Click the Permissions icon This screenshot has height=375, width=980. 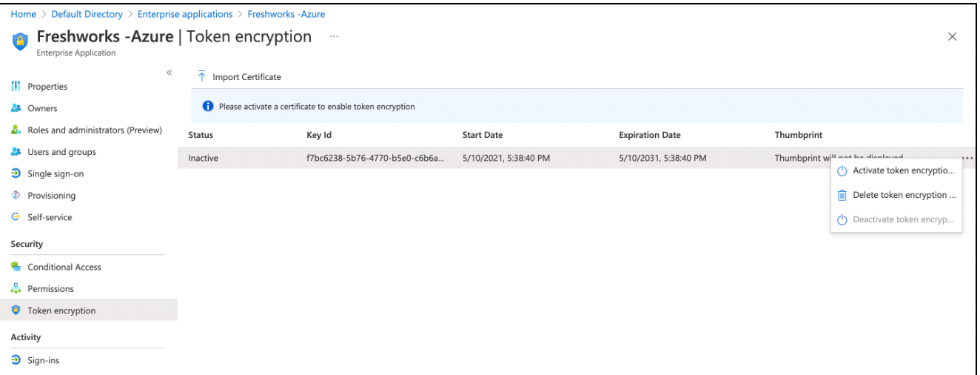[16, 289]
